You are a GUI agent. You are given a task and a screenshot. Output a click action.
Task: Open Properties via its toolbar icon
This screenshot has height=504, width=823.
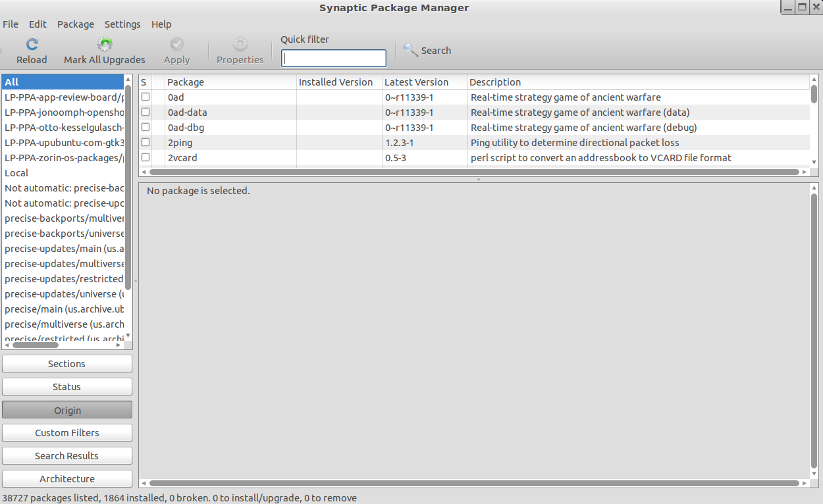tap(240, 45)
